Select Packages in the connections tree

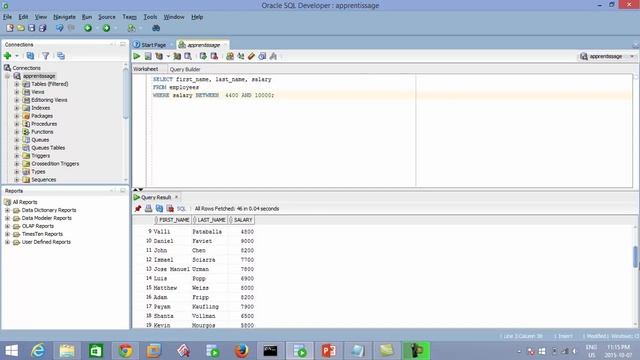click(x=42, y=116)
